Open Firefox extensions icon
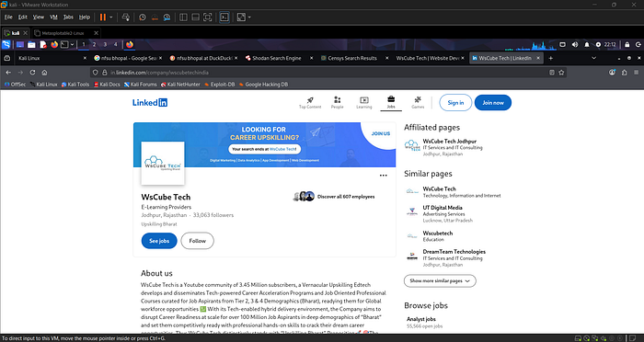 [x=625, y=73]
